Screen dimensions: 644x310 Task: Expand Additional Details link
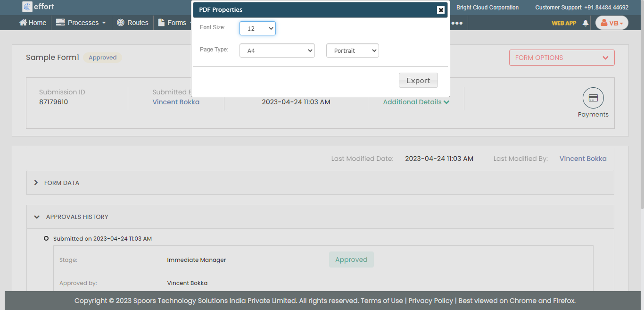click(416, 102)
